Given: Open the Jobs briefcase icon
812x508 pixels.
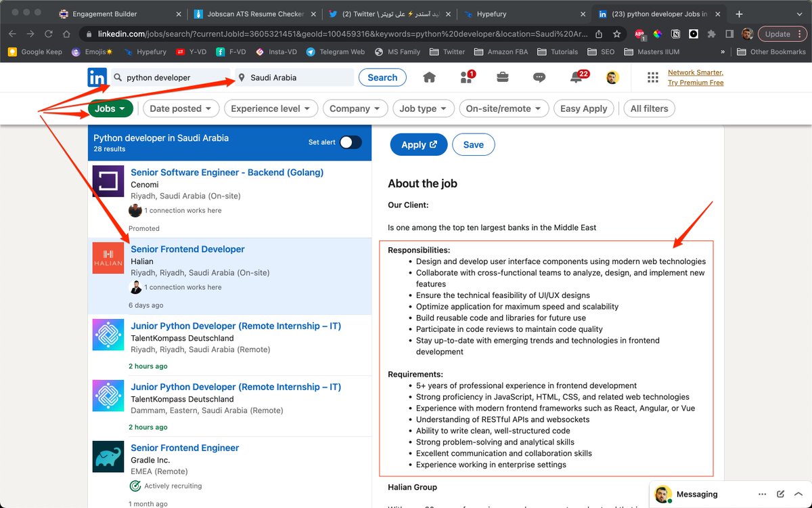Looking at the screenshot, I should coord(502,77).
